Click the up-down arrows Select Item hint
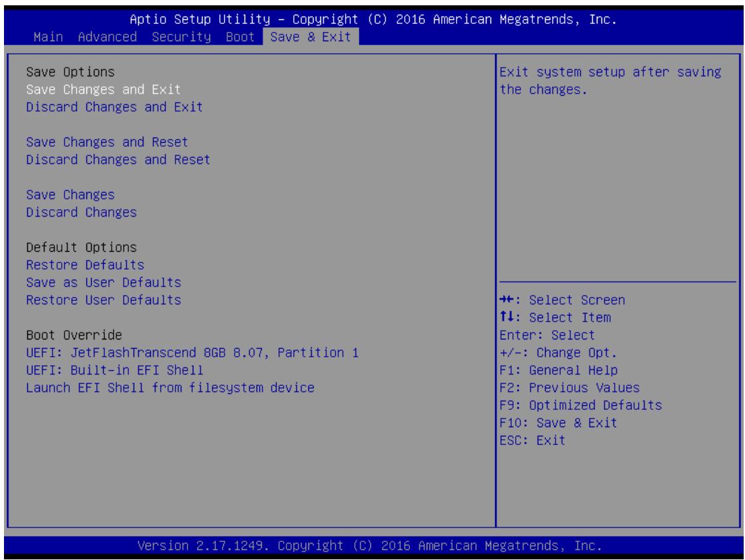 555,318
